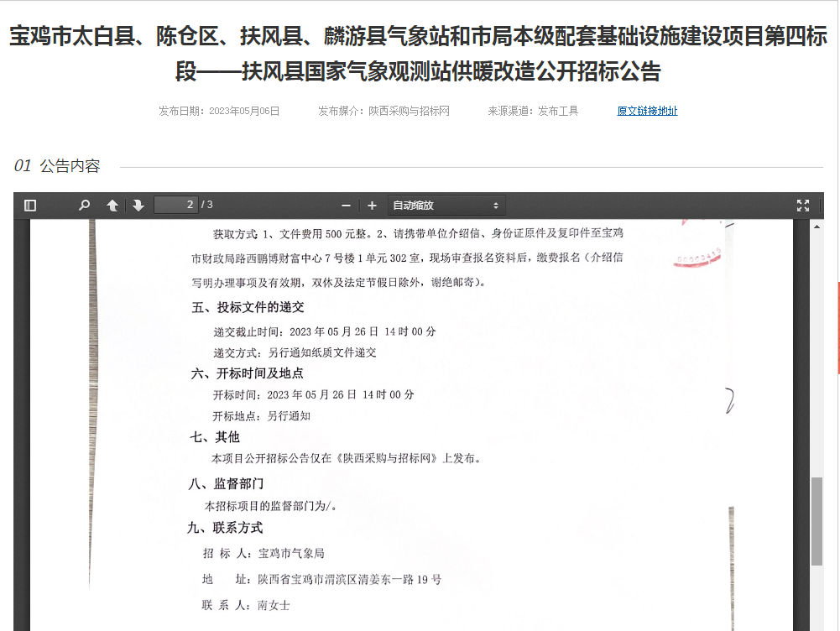
Task: Click the 招标人 宝鸡市气象局 line
Action: 263,553
